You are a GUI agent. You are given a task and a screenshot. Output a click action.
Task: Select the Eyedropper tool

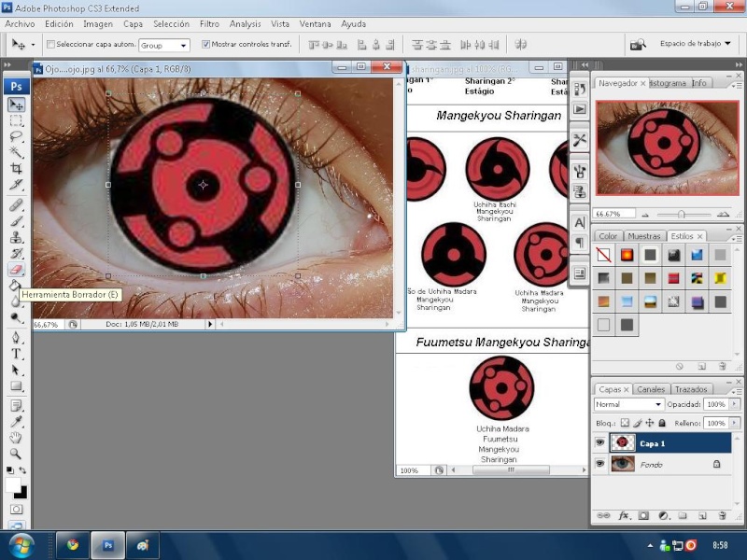pos(17,422)
